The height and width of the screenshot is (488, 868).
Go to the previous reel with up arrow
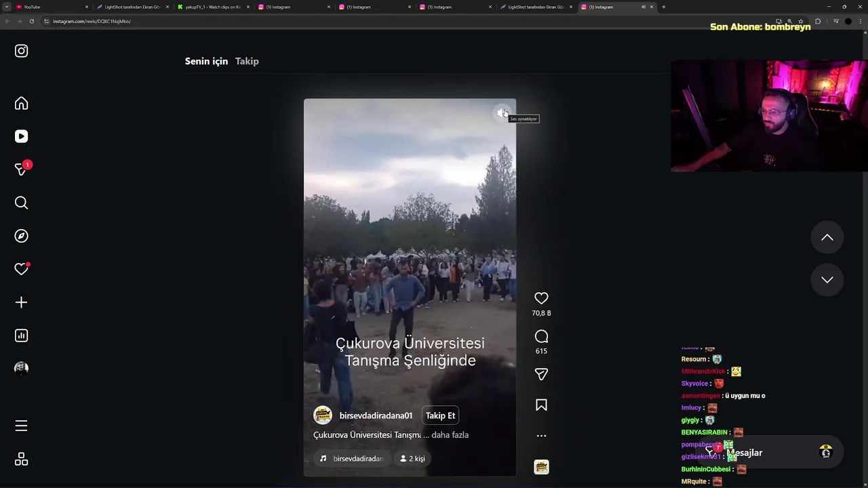[827, 237]
